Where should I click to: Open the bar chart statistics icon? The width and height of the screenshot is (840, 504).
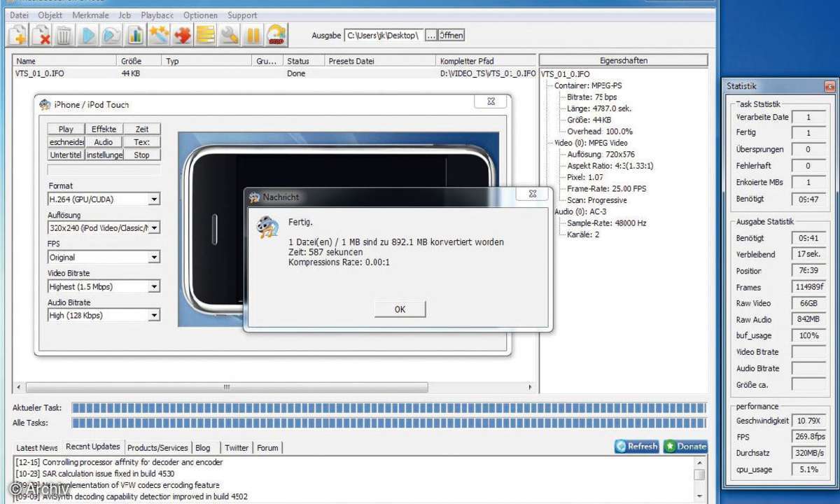tap(135, 35)
